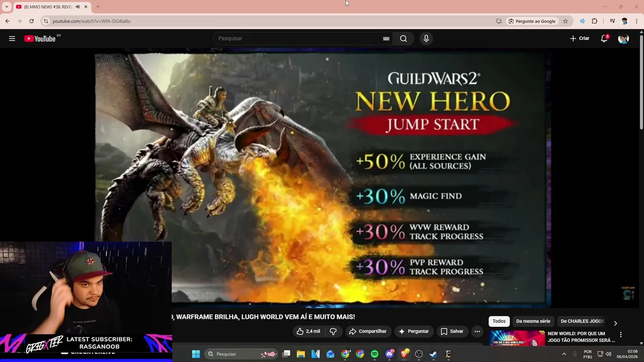Screen dimensions: 644x362
Task: Open a new browser tab
Action: pyautogui.click(x=98, y=7)
